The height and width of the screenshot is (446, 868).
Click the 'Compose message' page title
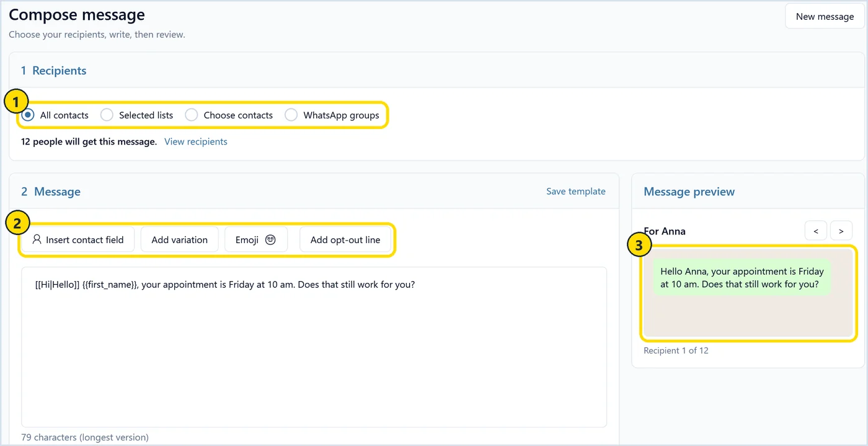pos(77,14)
